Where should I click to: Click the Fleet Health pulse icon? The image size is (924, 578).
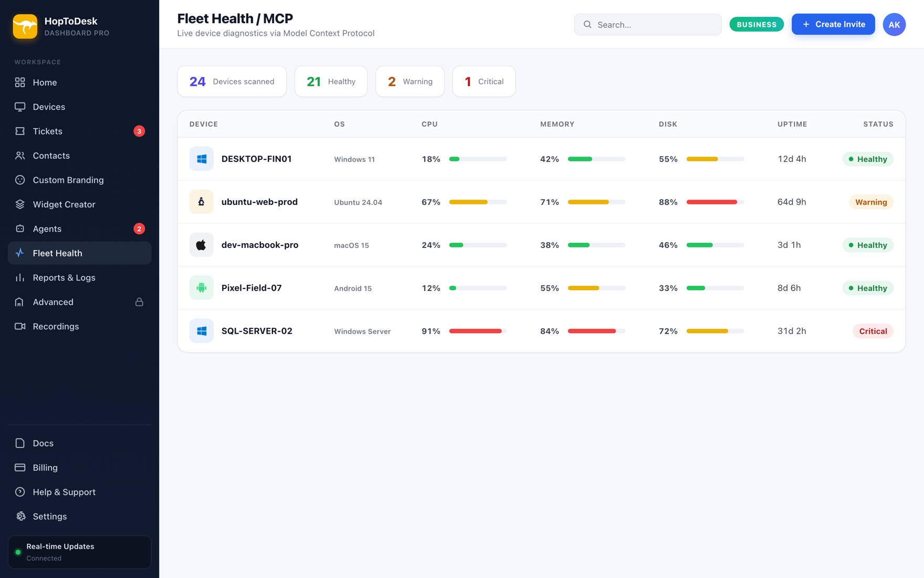[20, 253]
